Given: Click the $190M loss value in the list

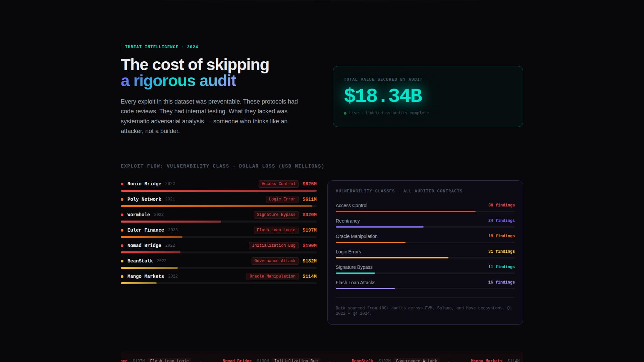Looking at the screenshot, I should point(310,245).
